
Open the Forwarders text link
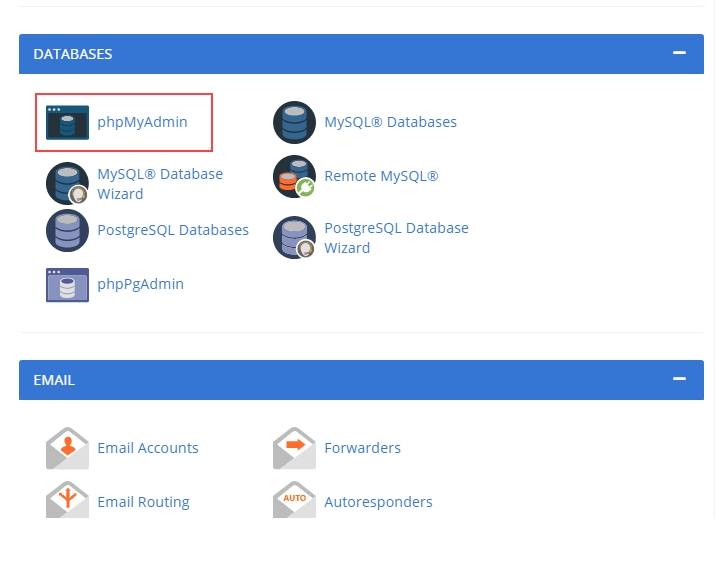[x=363, y=448]
